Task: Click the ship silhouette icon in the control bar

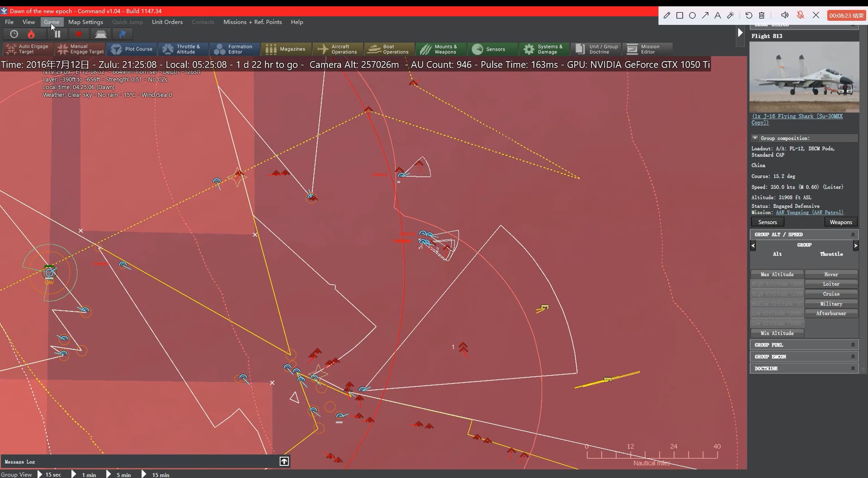Action: 100,34
